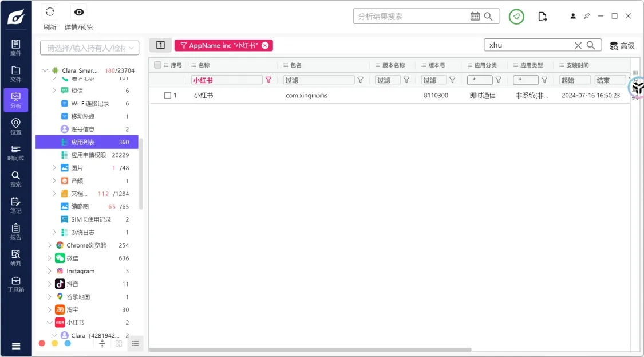Click the yellow dot at bottom left
This screenshot has height=357, width=644.
pyautogui.click(x=54, y=343)
